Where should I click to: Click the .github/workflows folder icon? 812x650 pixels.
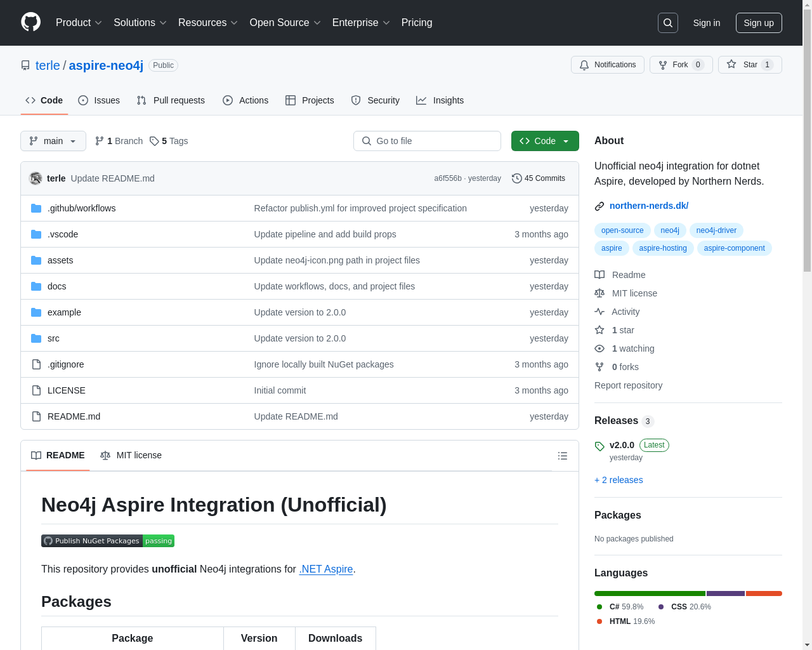tap(36, 208)
